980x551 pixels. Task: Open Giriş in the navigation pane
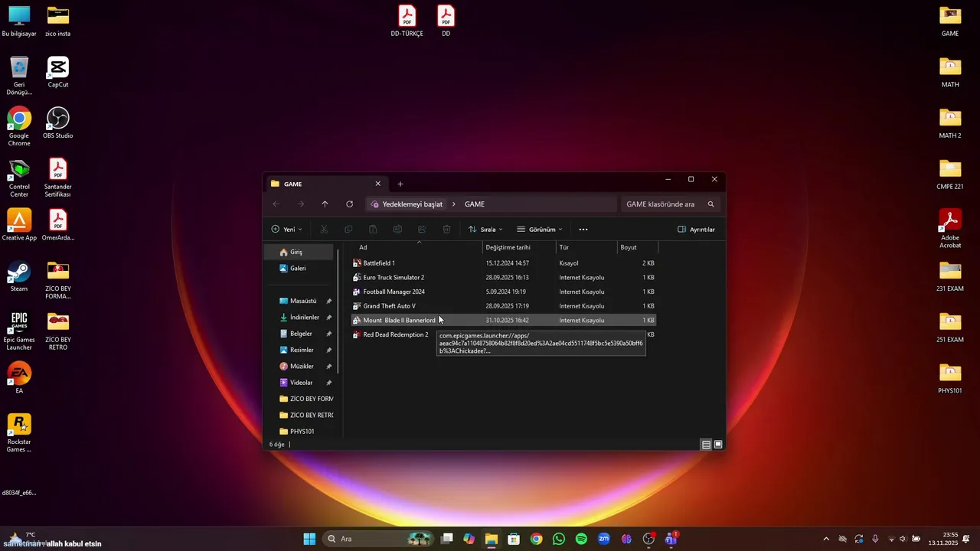[299, 252]
